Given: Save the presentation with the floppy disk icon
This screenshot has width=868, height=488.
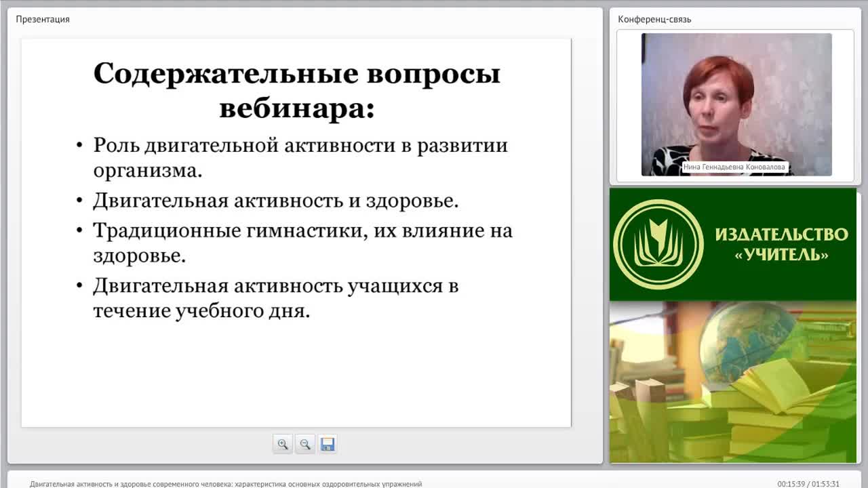Looking at the screenshot, I should click(x=328, y=444).
